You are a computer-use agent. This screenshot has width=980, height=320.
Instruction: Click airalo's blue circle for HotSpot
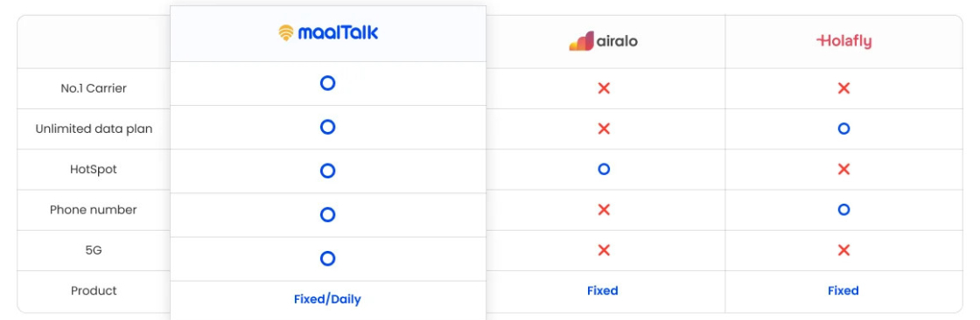(x=603, y=169)
